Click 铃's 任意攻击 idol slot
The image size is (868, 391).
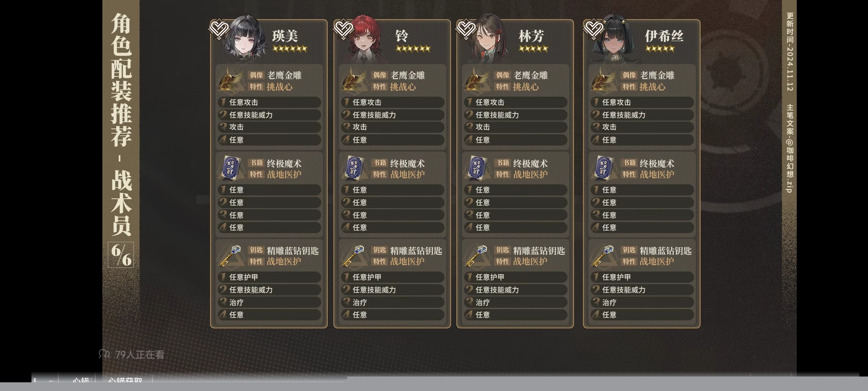click(x=392, y=102)
